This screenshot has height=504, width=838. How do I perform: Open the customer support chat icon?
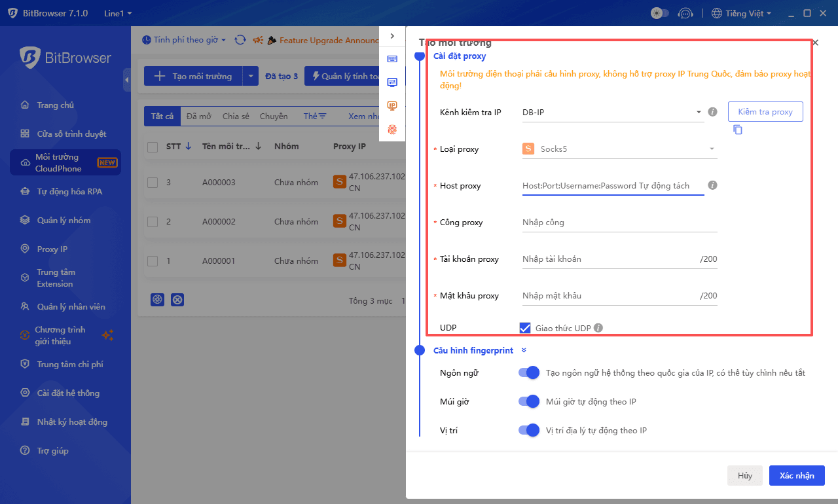click(685, 13)
